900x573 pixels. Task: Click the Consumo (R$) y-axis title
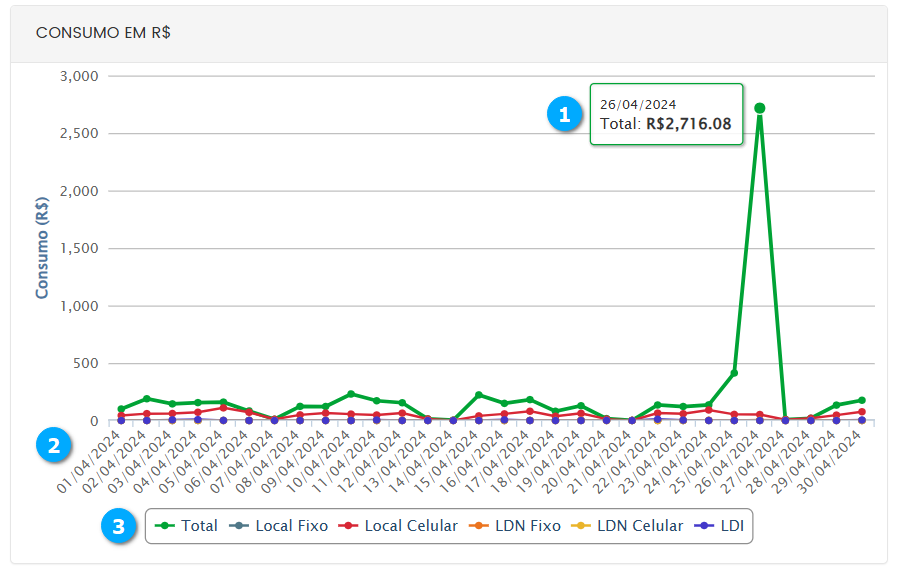pos(43,248)
